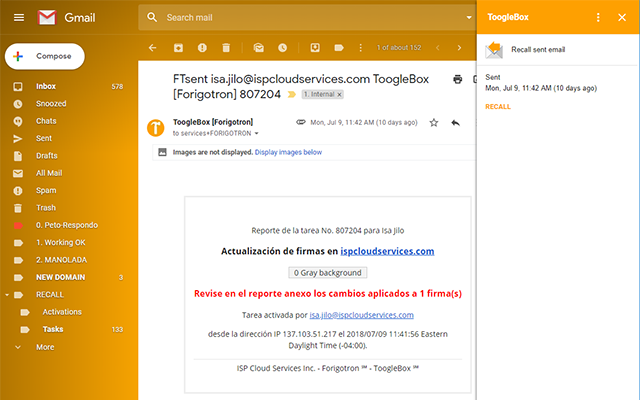
Task: Click the Move to icon in toolbar
Action: tap(315, 48)
